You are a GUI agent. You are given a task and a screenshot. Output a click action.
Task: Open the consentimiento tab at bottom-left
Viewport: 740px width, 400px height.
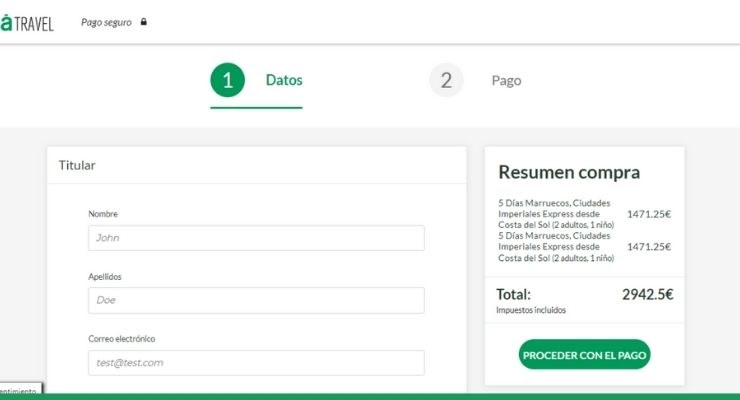point(19,391)
